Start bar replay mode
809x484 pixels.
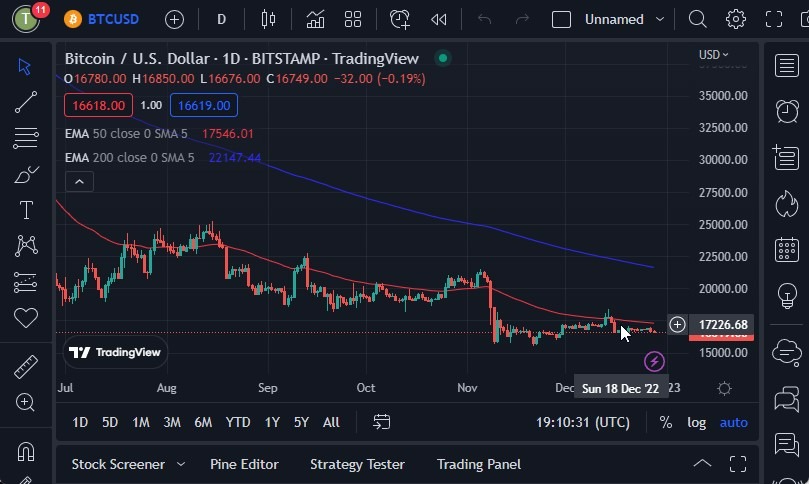[439, 20]
